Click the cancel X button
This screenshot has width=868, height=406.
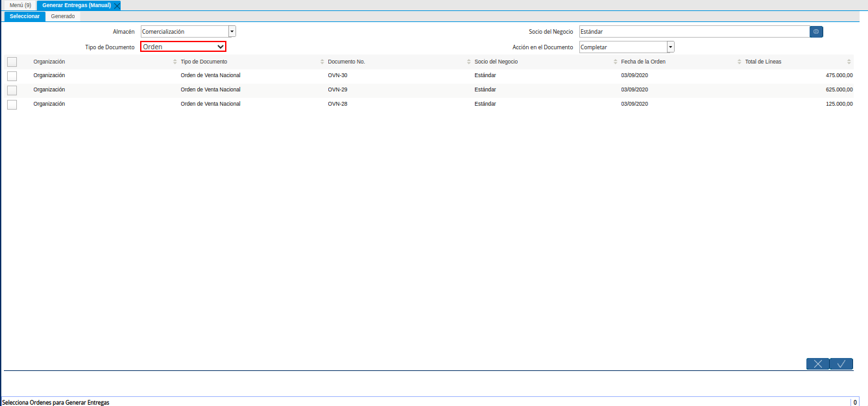pos(817,364)
